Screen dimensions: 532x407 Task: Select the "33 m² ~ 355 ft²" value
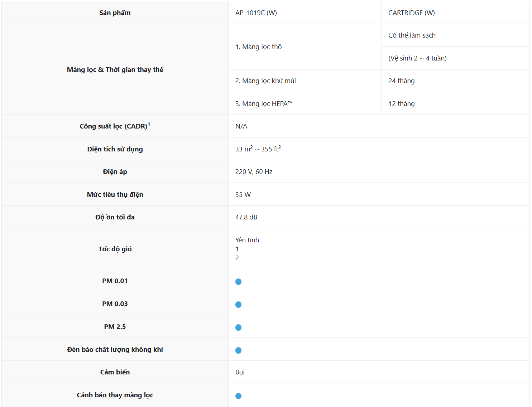coord(258,149)
